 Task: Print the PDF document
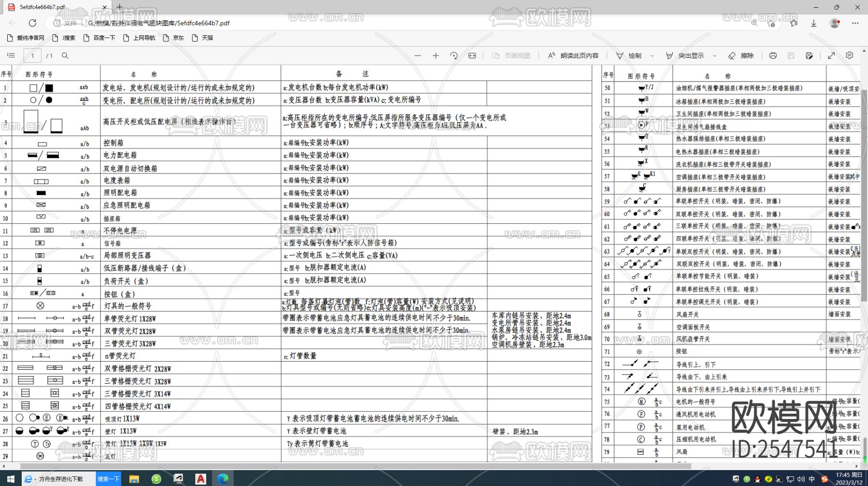[773, 55]
